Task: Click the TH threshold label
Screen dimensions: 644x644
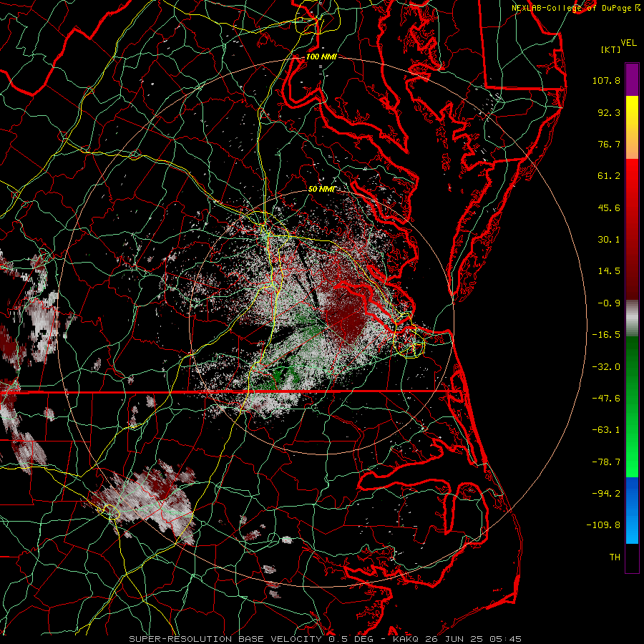Action: [x=615, y=557]
